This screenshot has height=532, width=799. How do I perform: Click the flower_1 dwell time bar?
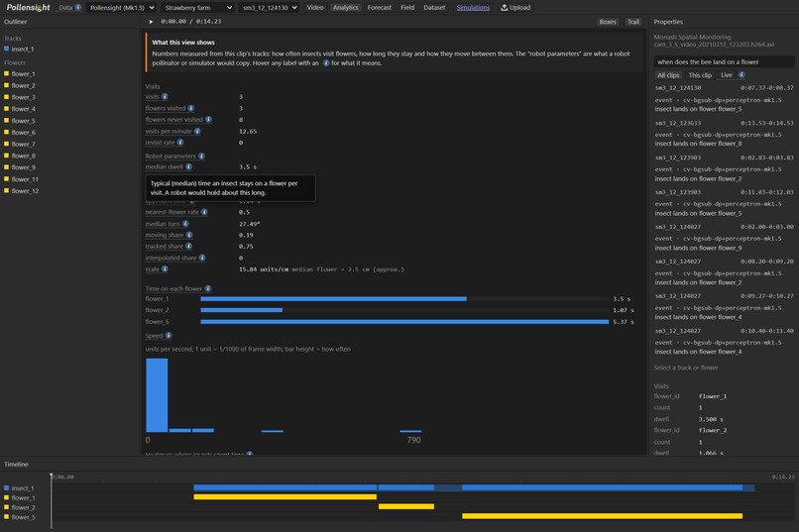(333, 299)
